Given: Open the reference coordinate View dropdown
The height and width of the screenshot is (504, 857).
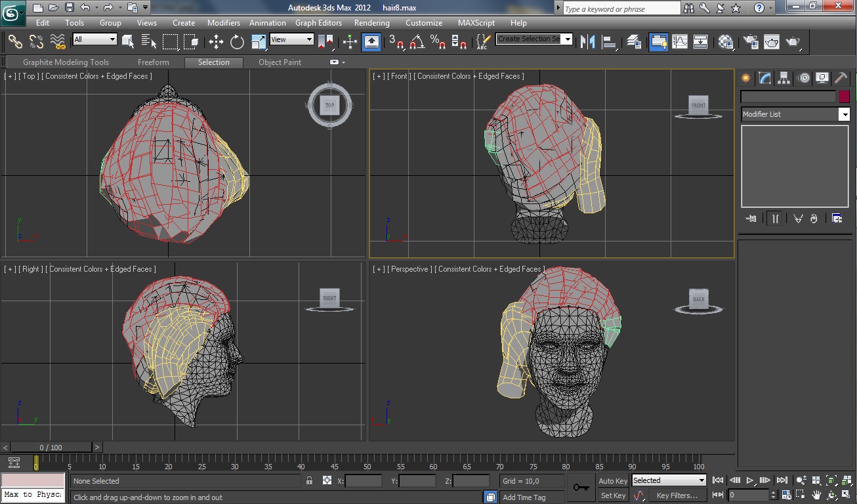Looking at the screenshot, I should click(291, 39).
